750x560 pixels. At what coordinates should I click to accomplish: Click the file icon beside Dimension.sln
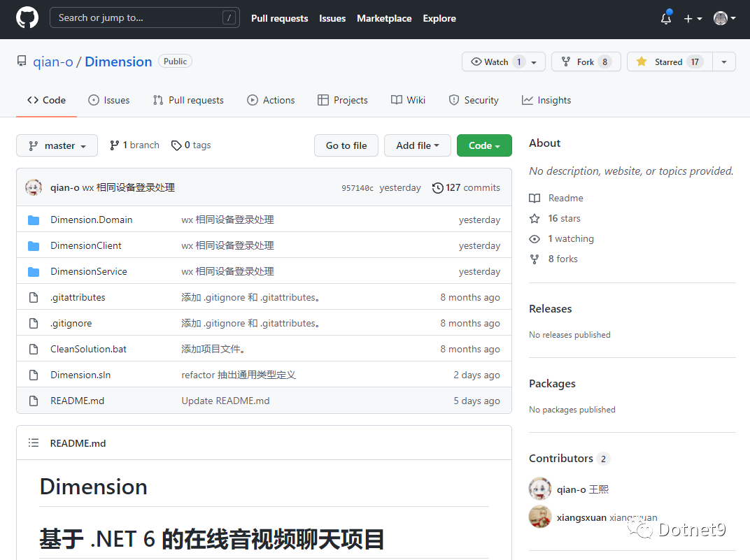34,375
